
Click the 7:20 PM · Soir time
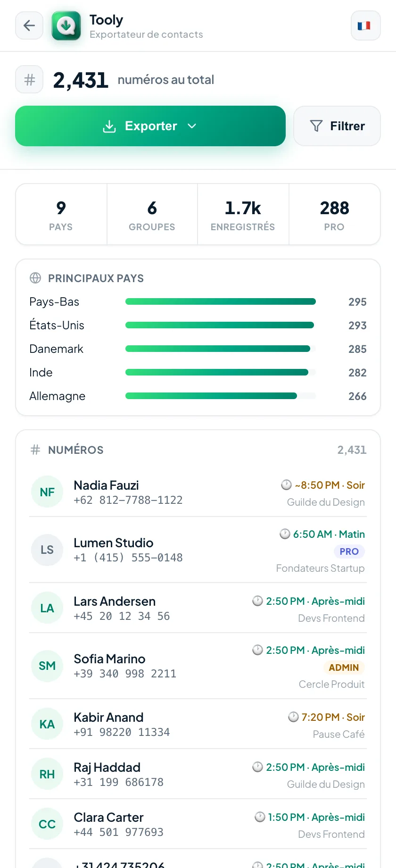tap(333, 717)
